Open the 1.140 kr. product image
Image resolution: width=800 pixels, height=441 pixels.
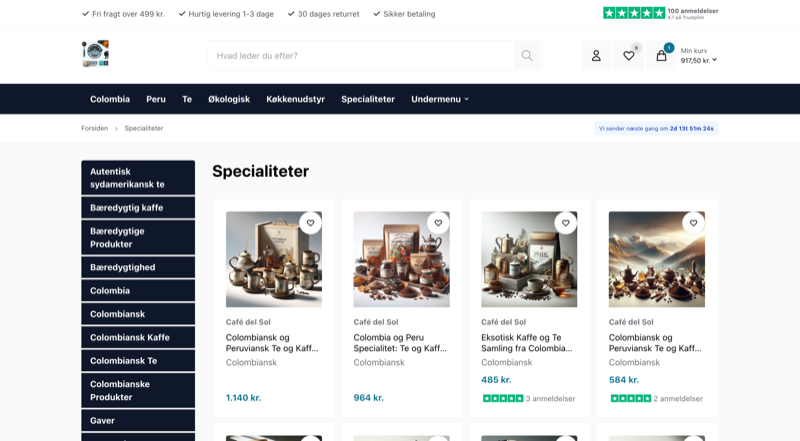tap(274, 259)
